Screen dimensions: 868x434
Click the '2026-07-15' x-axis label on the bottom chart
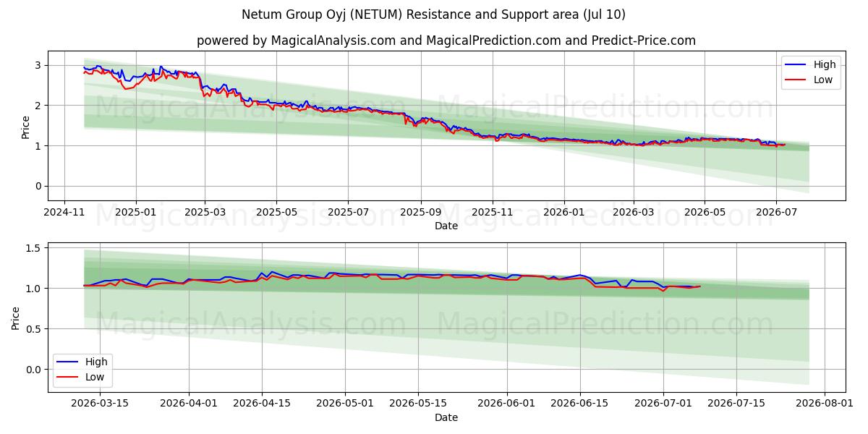[736, 404]
